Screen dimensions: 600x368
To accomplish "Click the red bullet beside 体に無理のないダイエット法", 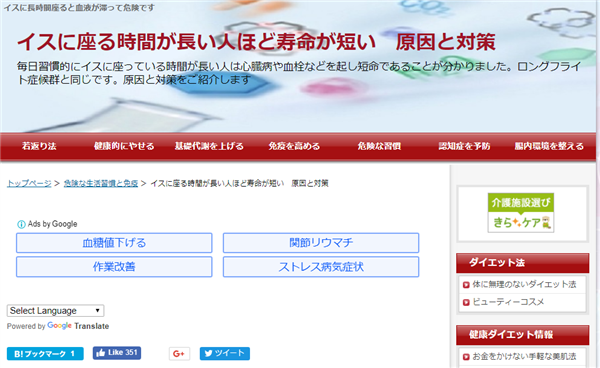I will coord(466,285).
